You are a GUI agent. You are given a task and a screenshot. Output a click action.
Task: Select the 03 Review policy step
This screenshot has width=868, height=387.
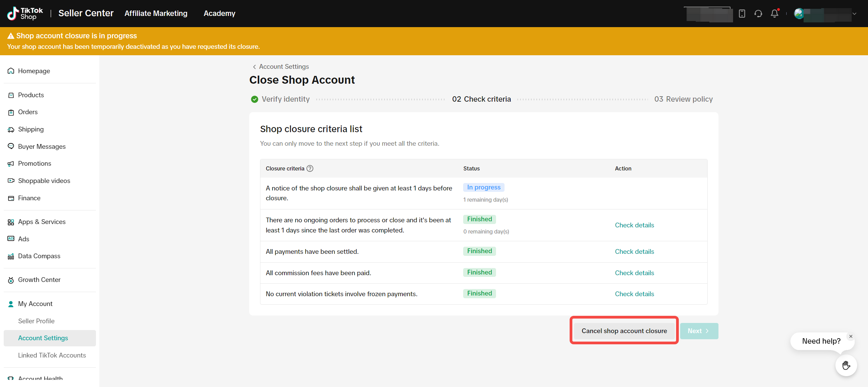(683, 99)
